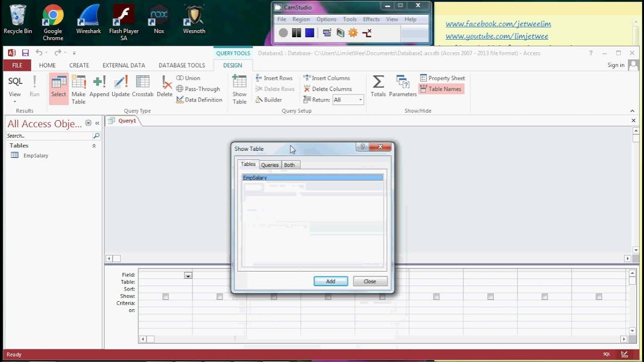Open the CamStudio Options menu

(x=326, y=19)
